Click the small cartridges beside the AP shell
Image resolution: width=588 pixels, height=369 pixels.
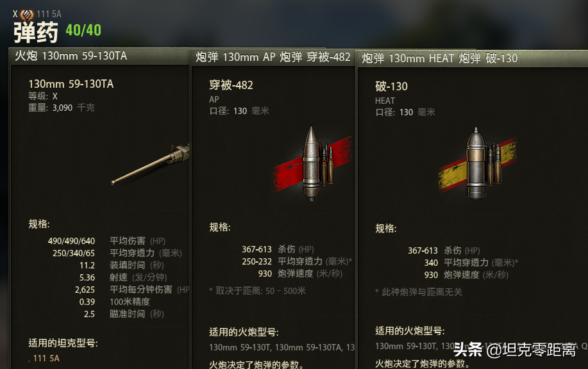coord(327,165)
